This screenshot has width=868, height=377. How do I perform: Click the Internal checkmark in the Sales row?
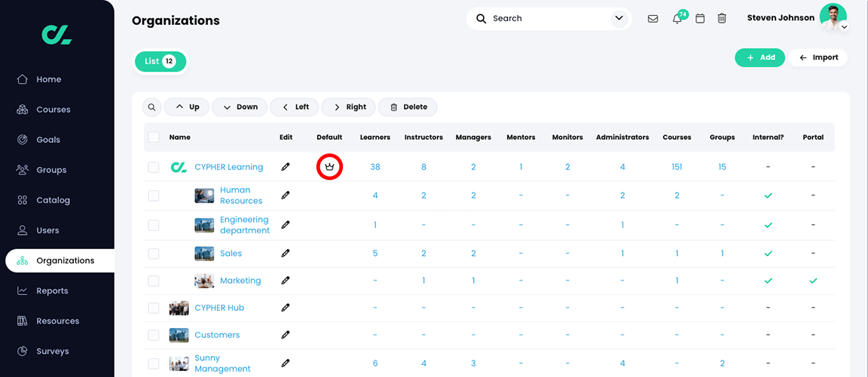pyautogui.click(x=768, y=253)
